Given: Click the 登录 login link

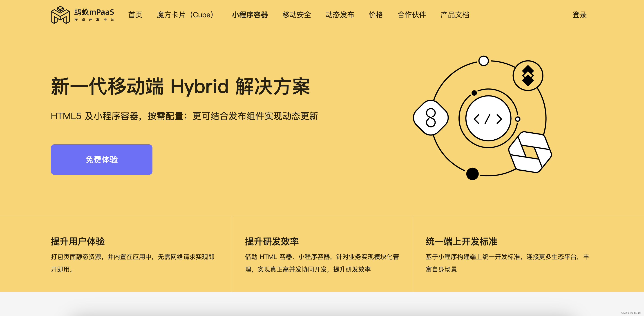Looking at the screenshot, I should [x=579, y=15].
